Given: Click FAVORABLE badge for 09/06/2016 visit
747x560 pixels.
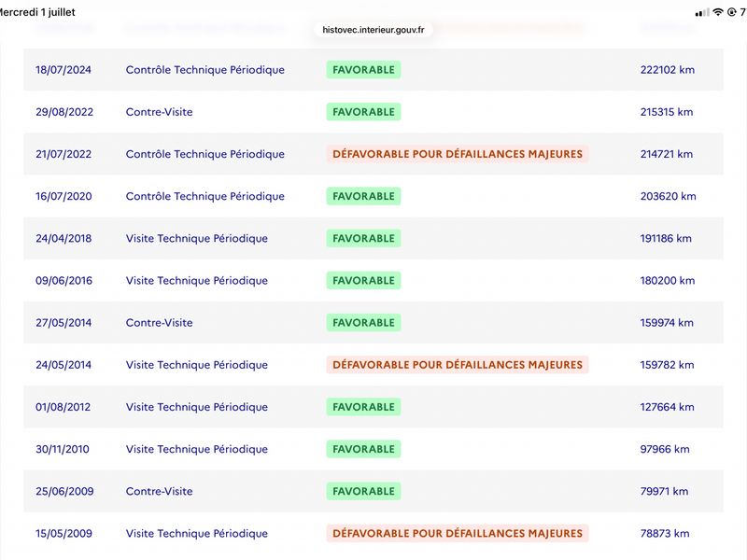Looking at the screenshot, I should (363, 281).
